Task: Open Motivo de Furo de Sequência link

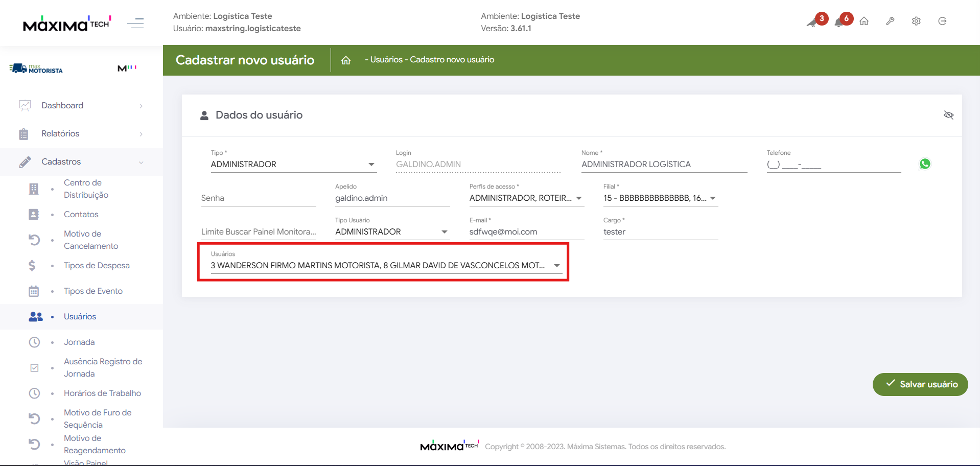Action: [98, 419]
